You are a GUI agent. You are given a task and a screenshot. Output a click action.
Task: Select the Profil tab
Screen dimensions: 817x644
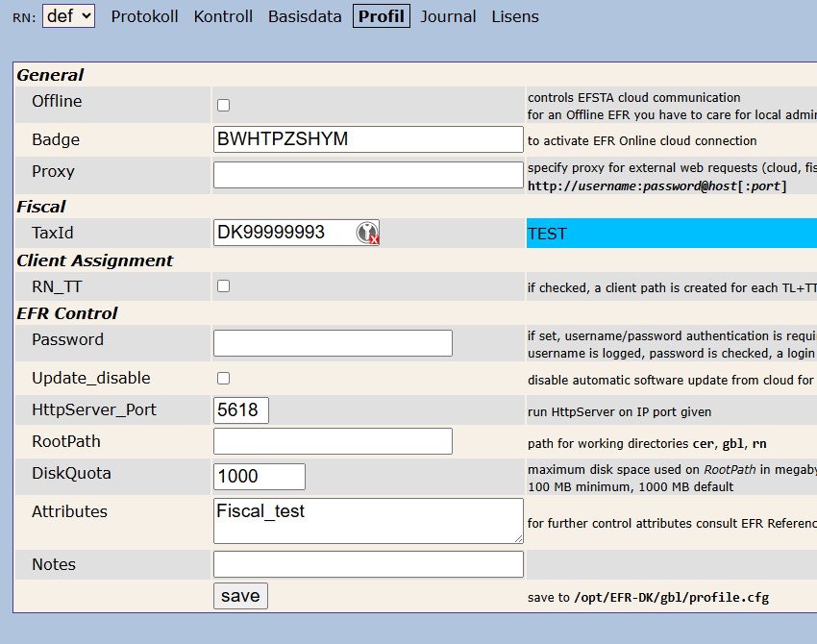[382, 16]
